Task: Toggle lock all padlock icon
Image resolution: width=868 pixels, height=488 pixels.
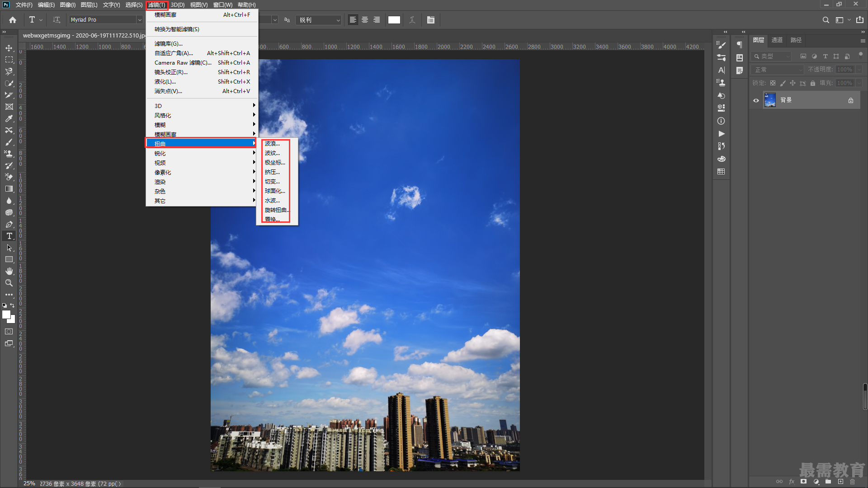Action: [x=813, y=83]
